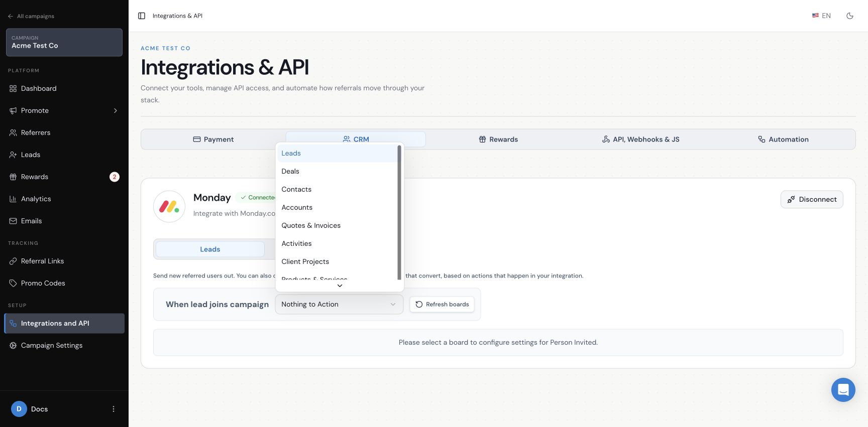Select Client Projects option
The height and width of the screenshot is (427, 868).
(338, 261)
